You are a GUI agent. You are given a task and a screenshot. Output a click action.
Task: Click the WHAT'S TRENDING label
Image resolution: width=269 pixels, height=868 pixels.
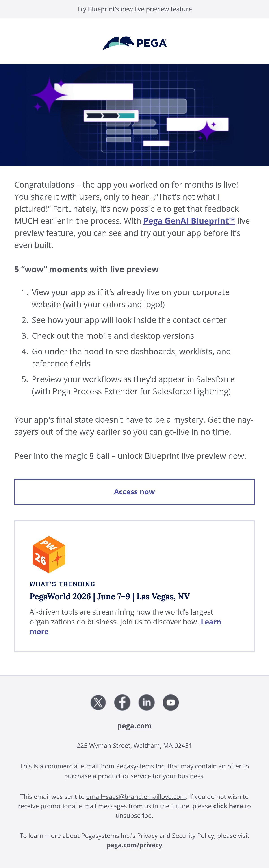pos(62,584)
